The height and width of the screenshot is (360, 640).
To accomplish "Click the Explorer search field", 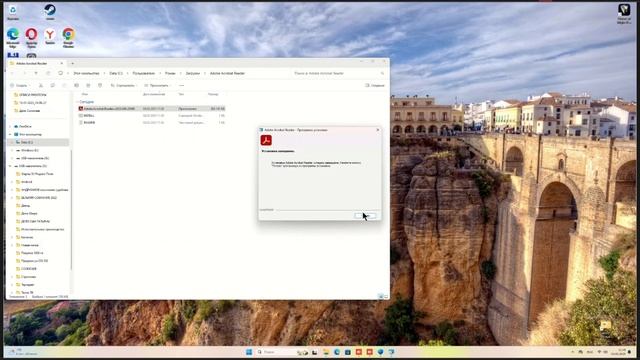I will click(x=339, y=73).
